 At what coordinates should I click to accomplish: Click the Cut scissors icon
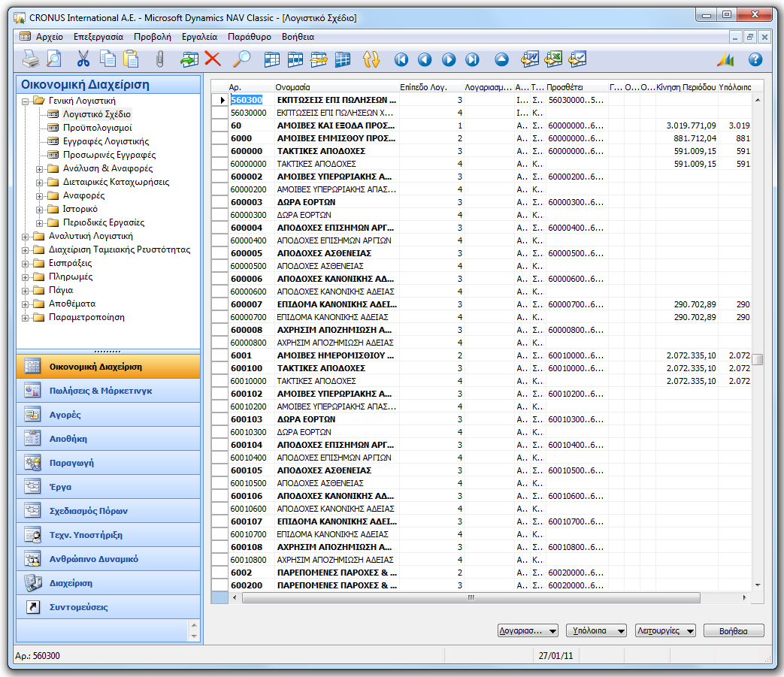pos(83,59)
